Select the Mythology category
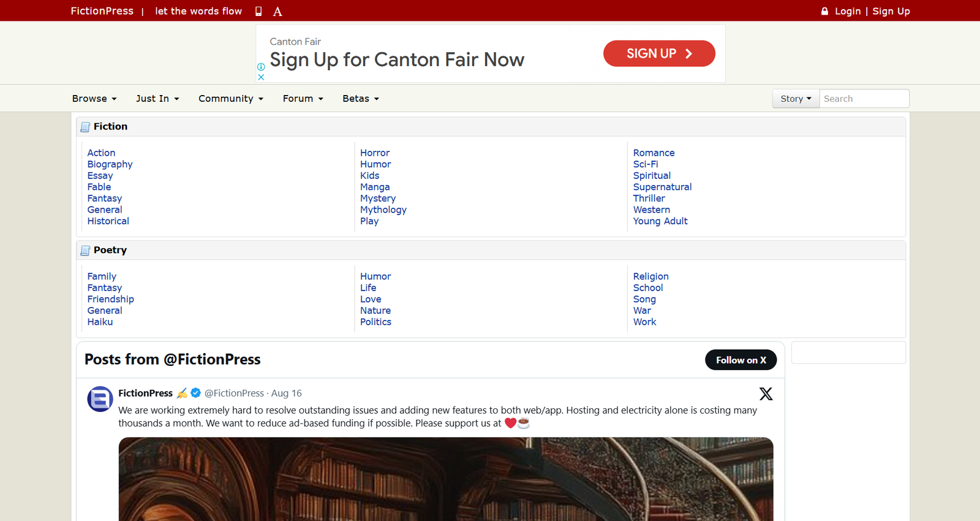This screenshot has width=980, height=521. [383, 210]
